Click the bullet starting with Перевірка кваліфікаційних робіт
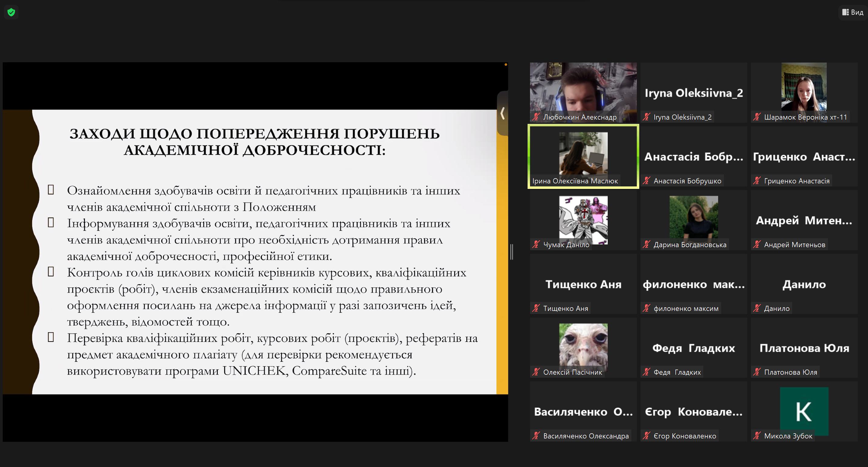The image size is (868, 467). (x=272, y=354)
